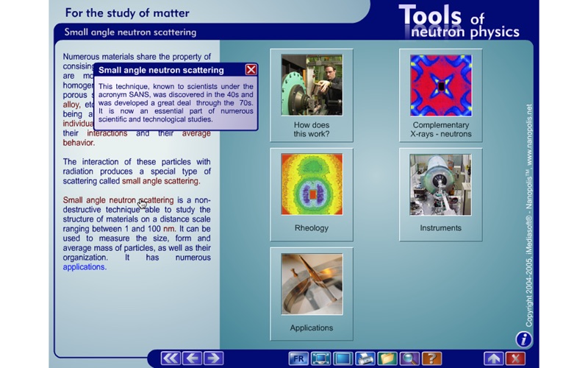Click the 'nm' glossary link
The width and height of the screenshot is (588, 368).
coord(169,229)
